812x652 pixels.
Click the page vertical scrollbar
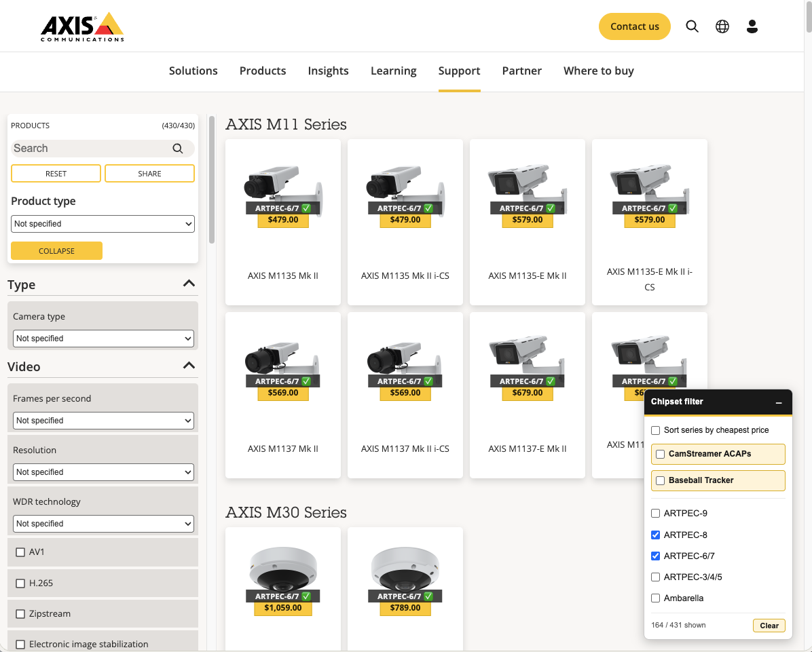(x=808, y=18)
